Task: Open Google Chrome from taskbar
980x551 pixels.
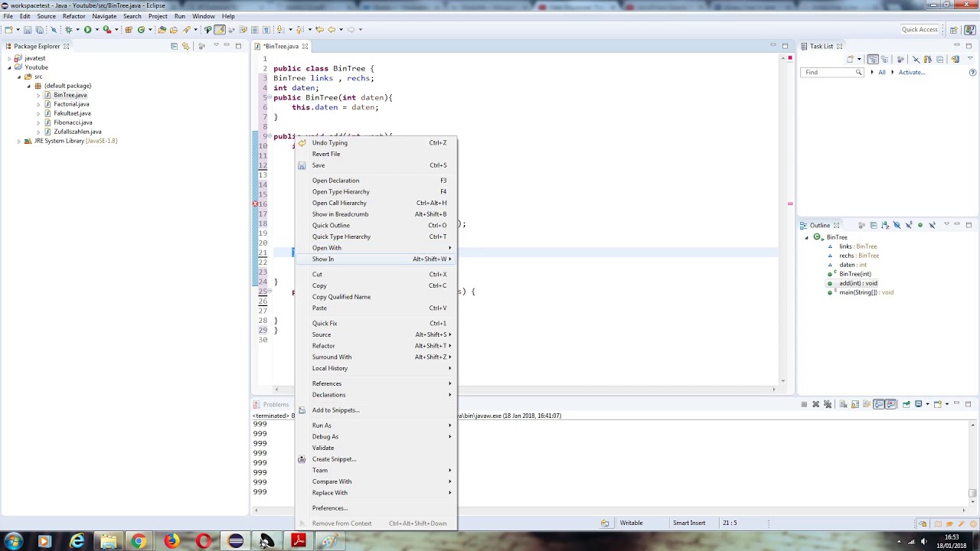Action: point(139,542)
